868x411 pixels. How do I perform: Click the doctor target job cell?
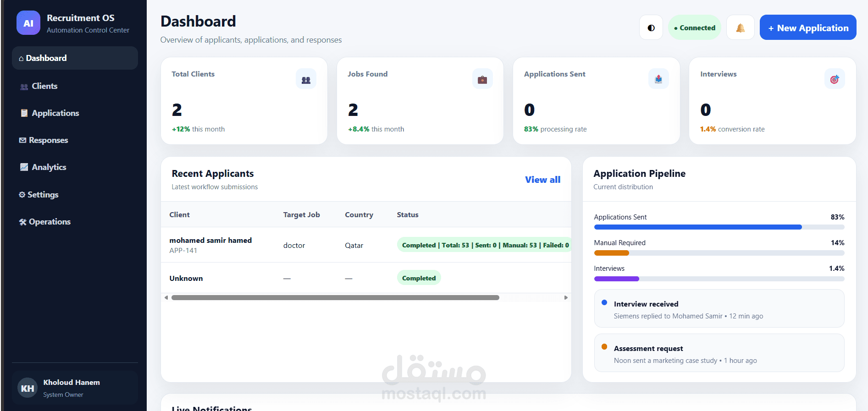pos(294,246)
